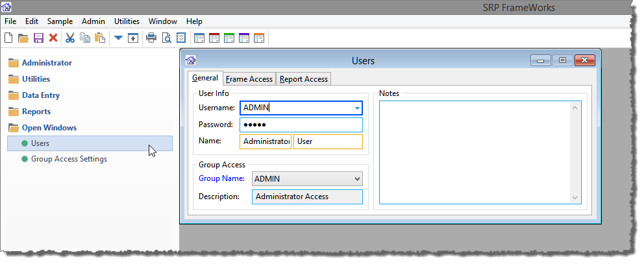Maximize the Users window
This screenshot has height=264, width=644.
[562, 60]
